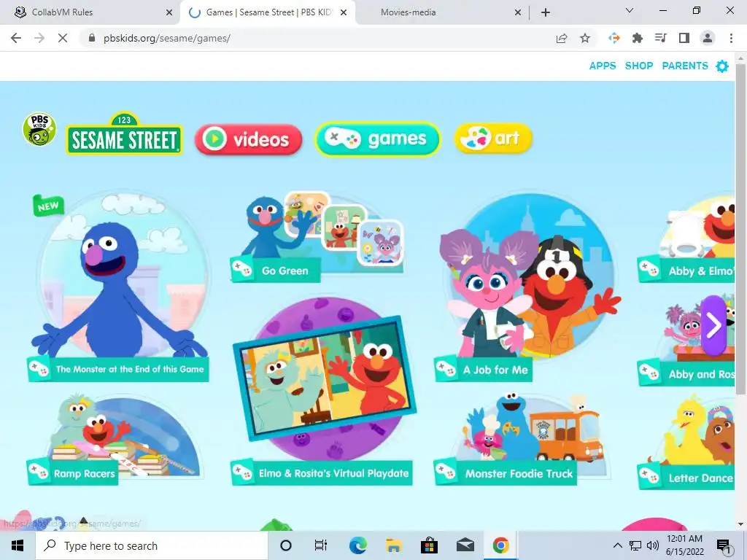Image resolution: width=747 pixels, height=560 pixels.
Task: Go back to the previous page
Action: tap(16, 38)
